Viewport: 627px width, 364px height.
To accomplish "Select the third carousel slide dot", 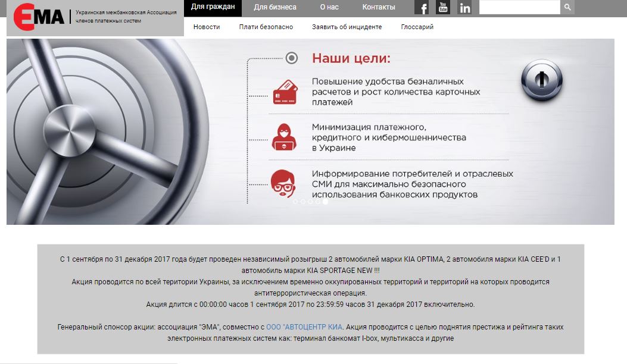I will 310,202.
